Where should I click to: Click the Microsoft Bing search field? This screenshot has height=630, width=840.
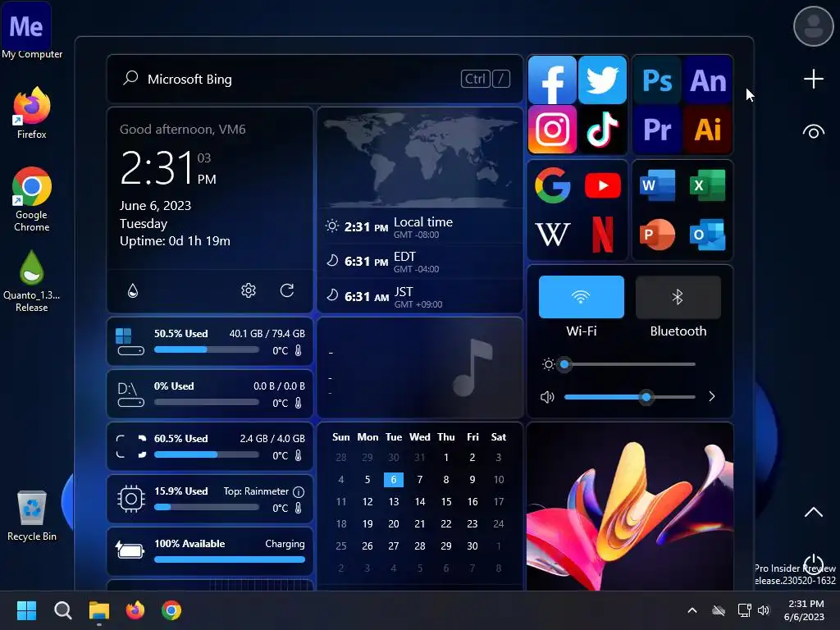point(315,79)
